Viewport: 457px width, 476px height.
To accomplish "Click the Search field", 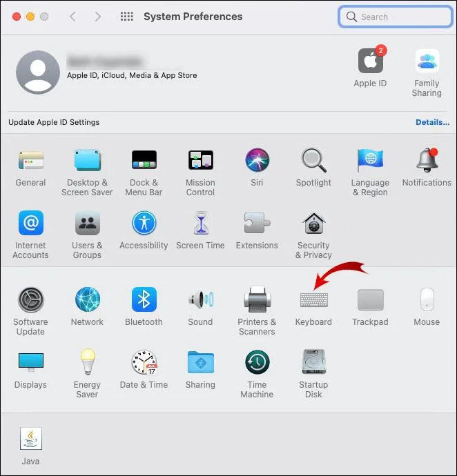I will tap(396, 17).
